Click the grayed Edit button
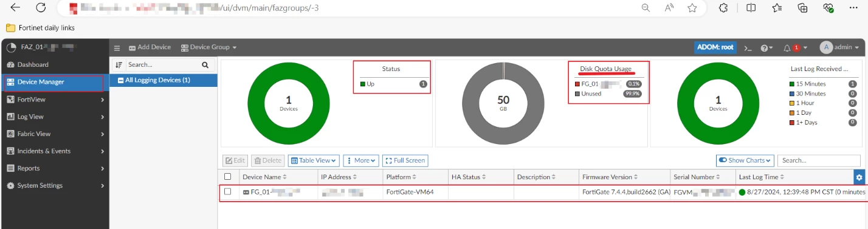Image resolution: width=868 pixels, height=229 pixels. coord(235,160)
